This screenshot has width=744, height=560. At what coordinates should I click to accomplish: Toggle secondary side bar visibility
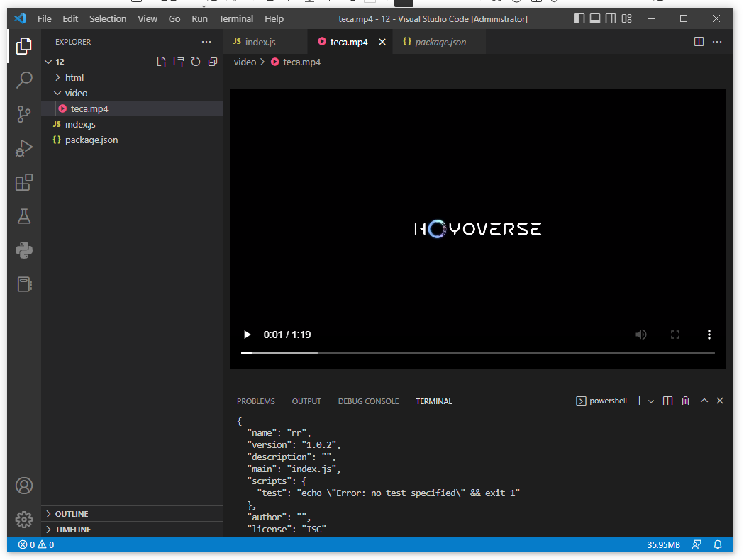click(611, 18)
